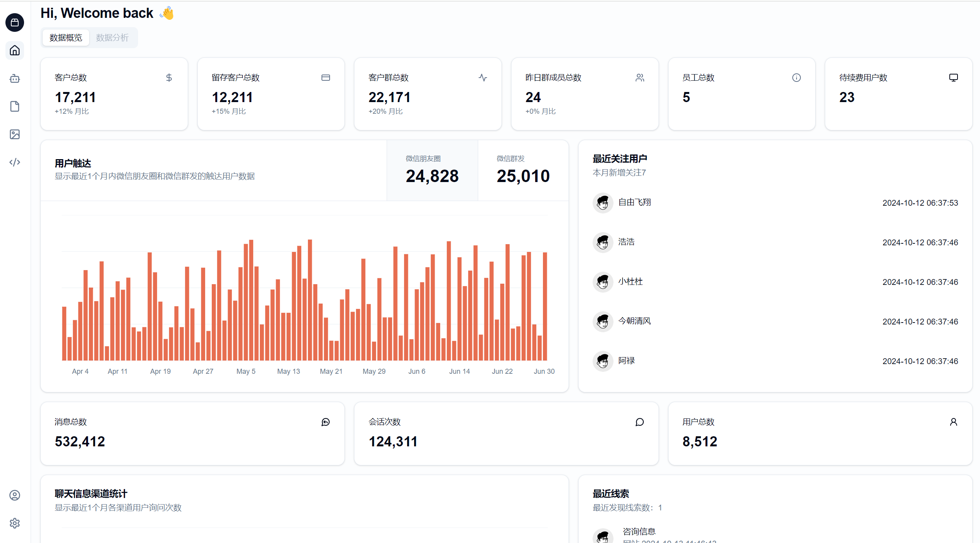Screen dimensions: 980x543
Task: Click dollar icon on 客户总数 card
Action: 169,78
